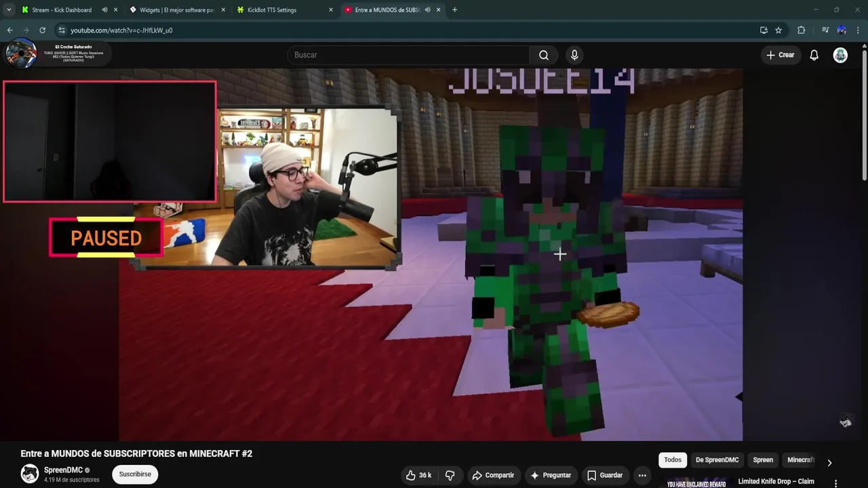This screenshot has width=868, height=488.
Task: Go forward to the next page
Action: coord(26,30)
